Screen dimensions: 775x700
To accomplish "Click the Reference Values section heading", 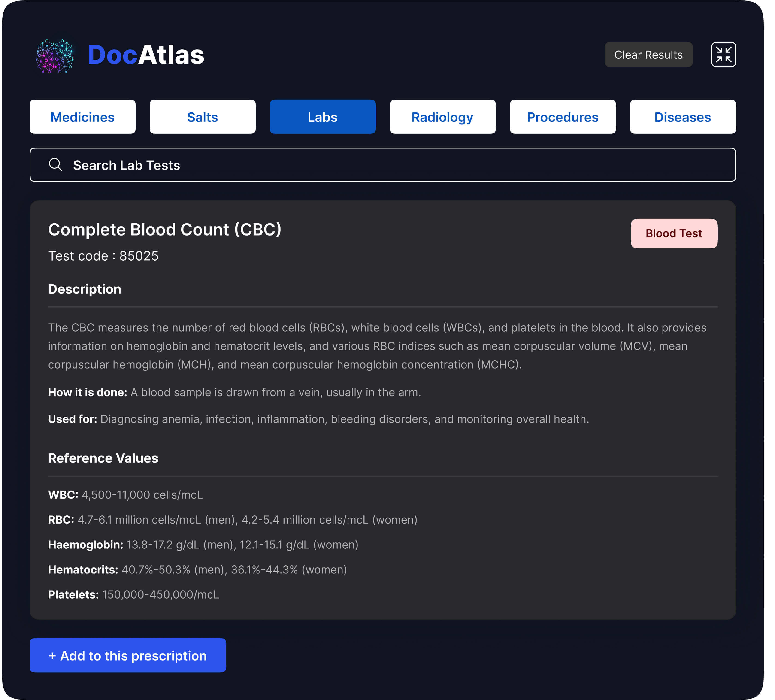I will (103, 458).
